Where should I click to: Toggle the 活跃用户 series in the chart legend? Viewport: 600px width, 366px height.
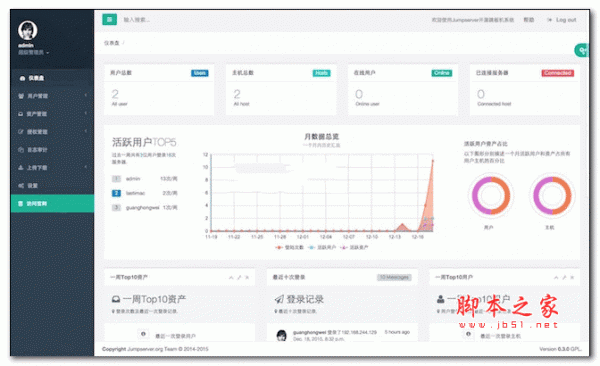tap(322, 248)
